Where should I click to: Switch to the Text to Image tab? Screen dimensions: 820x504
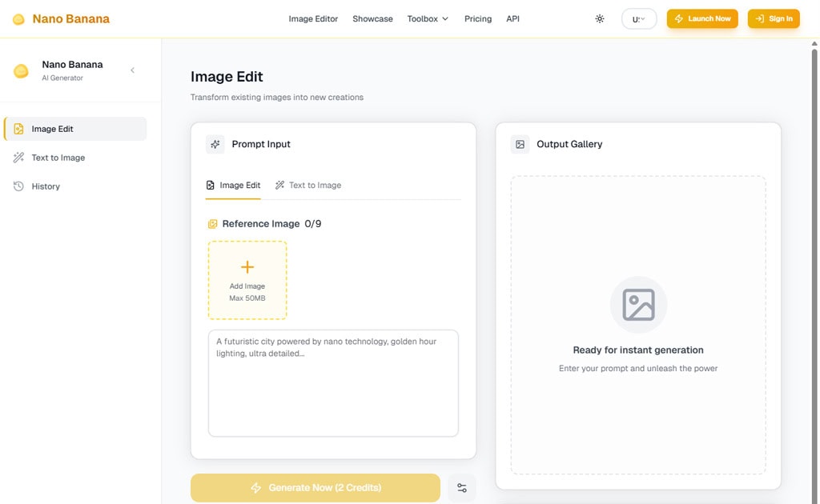click(308, 185)
